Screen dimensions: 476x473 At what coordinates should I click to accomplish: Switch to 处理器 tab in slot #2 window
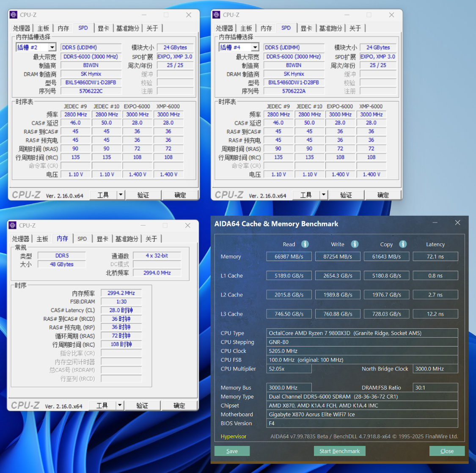click(x=22, y=28)
